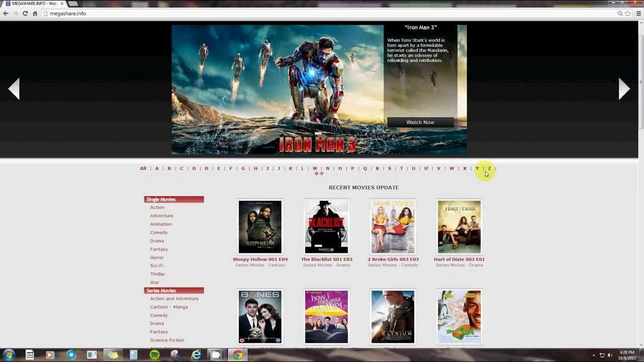
Task: Click 2 Broke Girls S03 E03 title
Action: coord(393,259)
